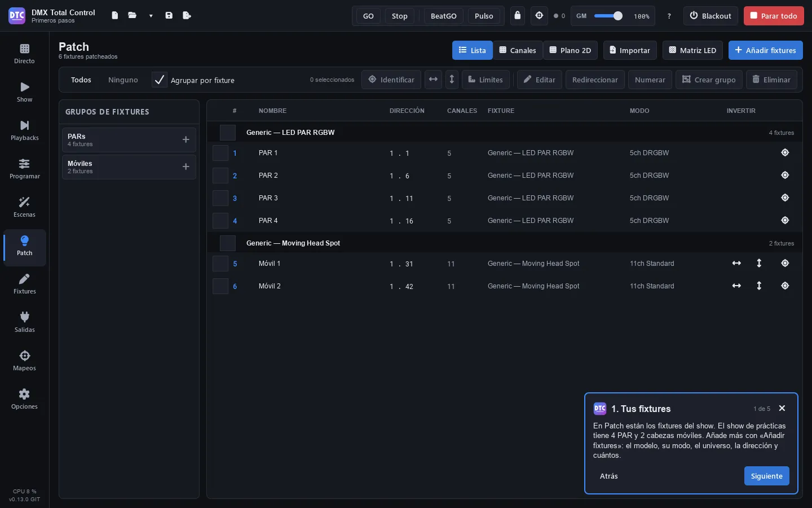The width and height of the screenshot is (812, 508).
Task: Open Mapeos sidebar section
Action: click(x=24, y=361)
